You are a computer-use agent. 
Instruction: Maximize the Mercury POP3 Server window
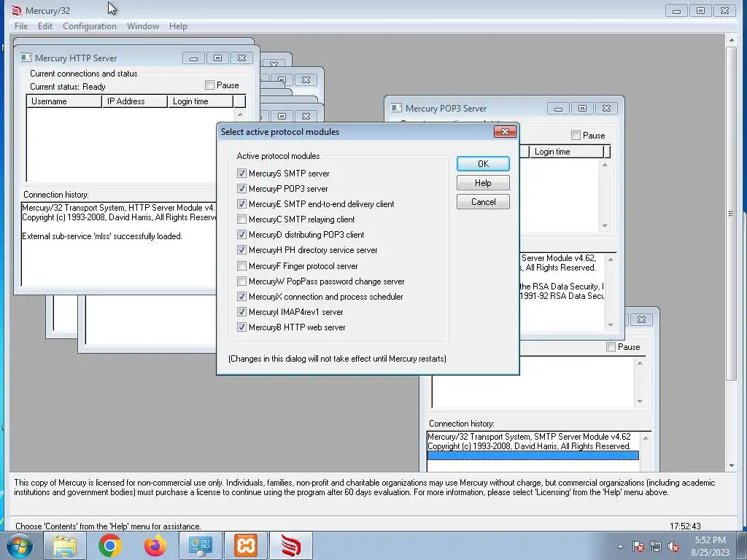click(582, 109)
